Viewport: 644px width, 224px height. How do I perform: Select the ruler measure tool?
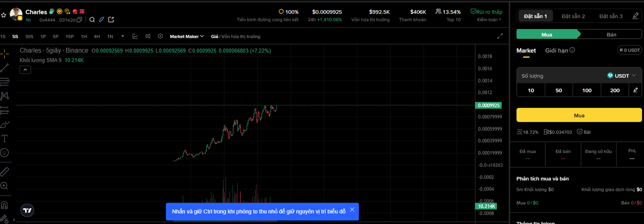click(4, 172)
